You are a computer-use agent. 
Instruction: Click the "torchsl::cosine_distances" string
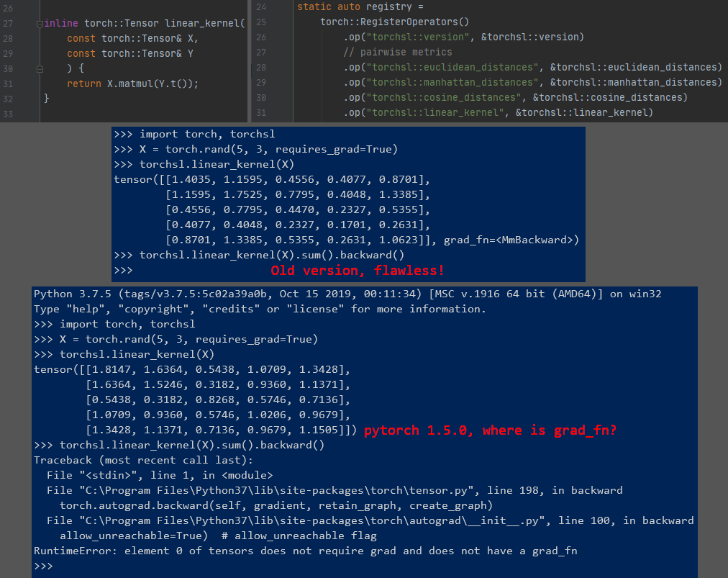[444, 98]
